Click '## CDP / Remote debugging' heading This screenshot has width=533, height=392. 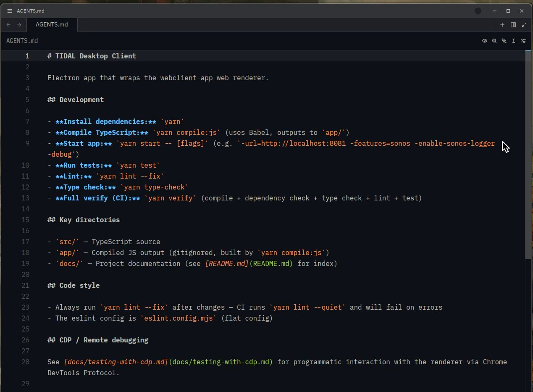[x=98, y=340]
